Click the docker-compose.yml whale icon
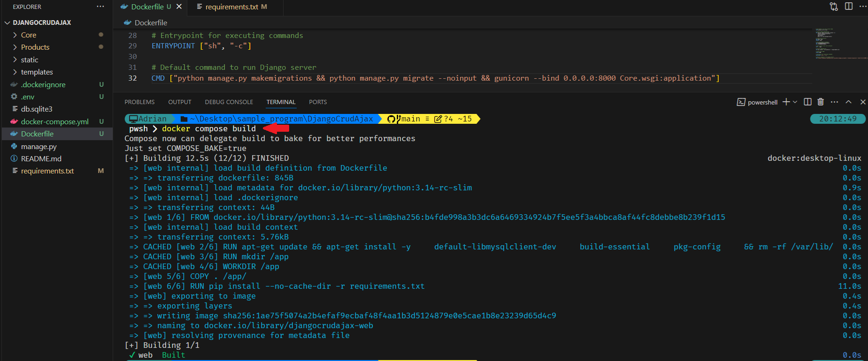The height and width of the screenshot is (361, 868). pos(14,121)
